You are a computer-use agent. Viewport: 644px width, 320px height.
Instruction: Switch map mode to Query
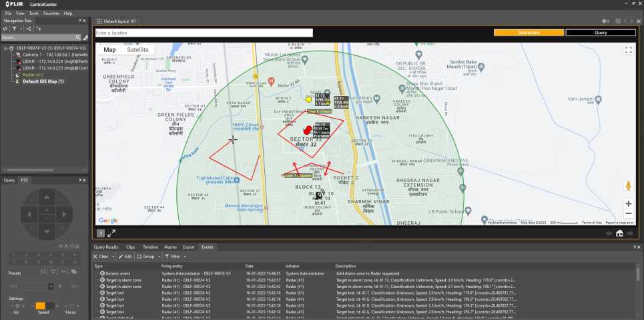(x=600, y=32)
